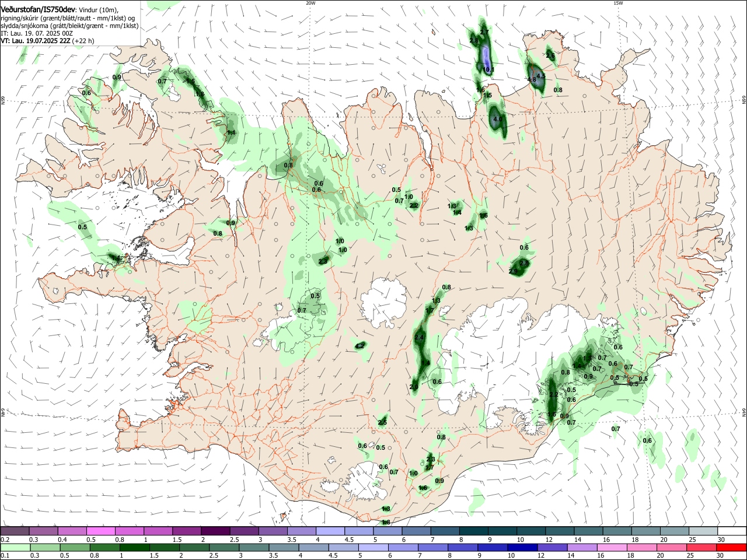This screenshot has width=747, height=560.
Task: Click the dark teal 8–9 snow legend swatch
Action: [474, 531]
